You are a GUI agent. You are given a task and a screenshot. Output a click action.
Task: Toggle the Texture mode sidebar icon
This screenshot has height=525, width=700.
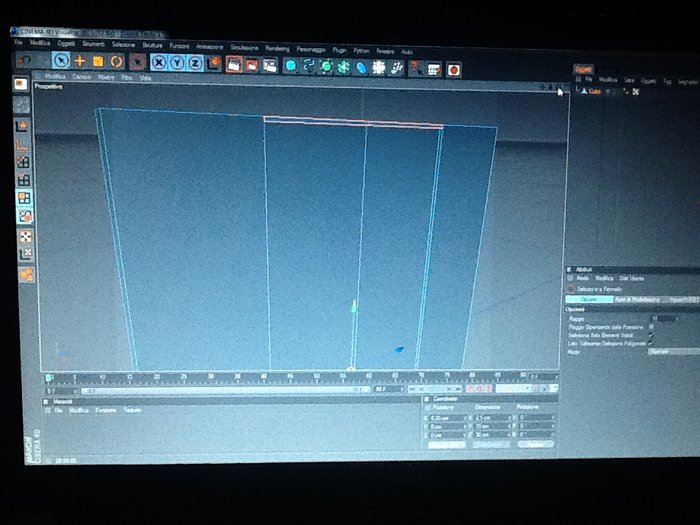25,237
